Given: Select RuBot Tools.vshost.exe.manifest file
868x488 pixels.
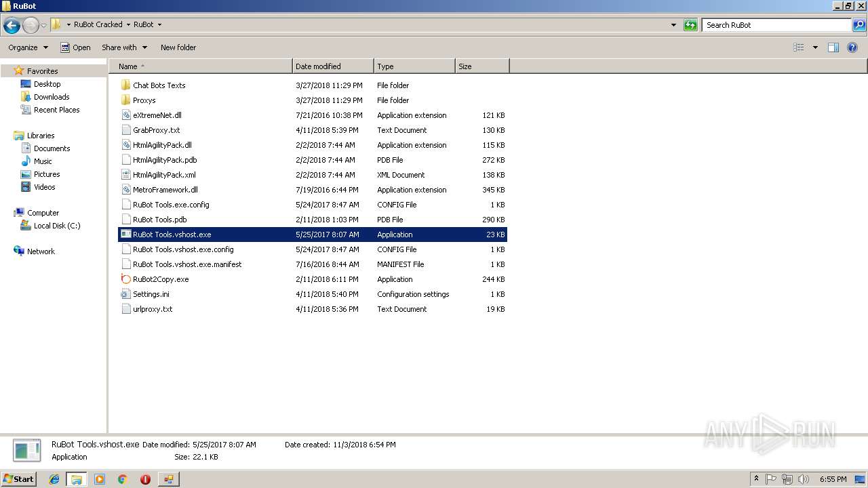Looking at the screenshot, I should tap(187, 264).
